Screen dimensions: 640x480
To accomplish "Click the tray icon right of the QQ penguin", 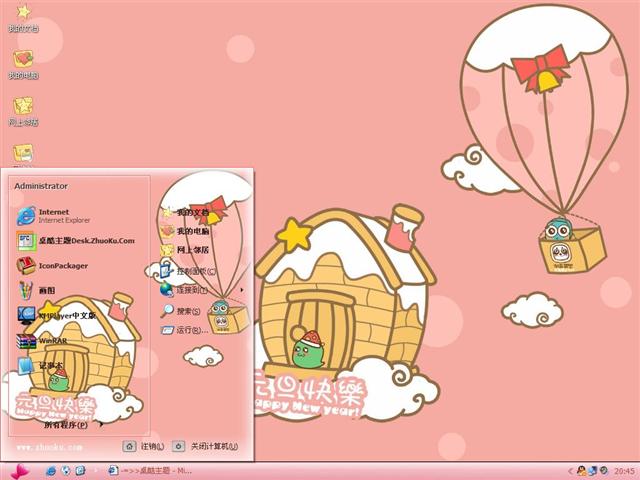I will pos(593,471).
